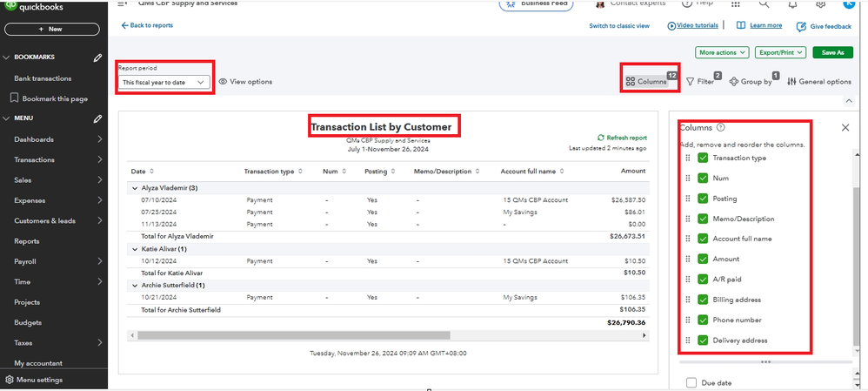
Task: Open General options sliders icon
Action: click(x=791, y=82)
